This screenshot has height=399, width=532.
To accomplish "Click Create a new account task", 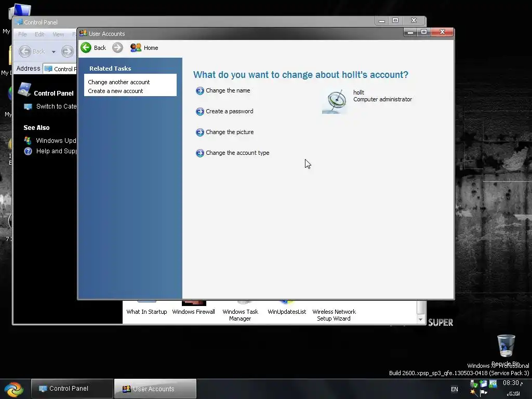I will coord(115,91).
